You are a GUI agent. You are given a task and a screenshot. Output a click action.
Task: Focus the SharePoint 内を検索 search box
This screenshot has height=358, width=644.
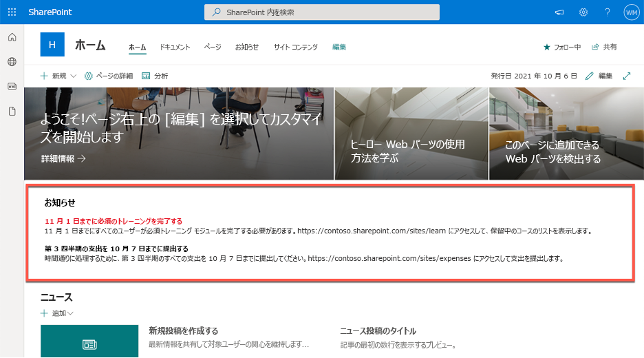coord(321,12)
